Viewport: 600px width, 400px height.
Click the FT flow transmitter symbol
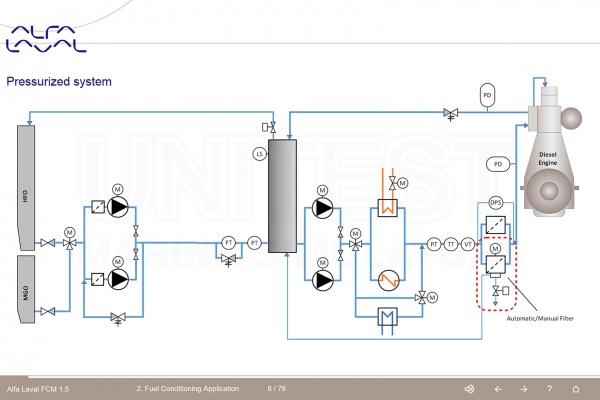228,243
